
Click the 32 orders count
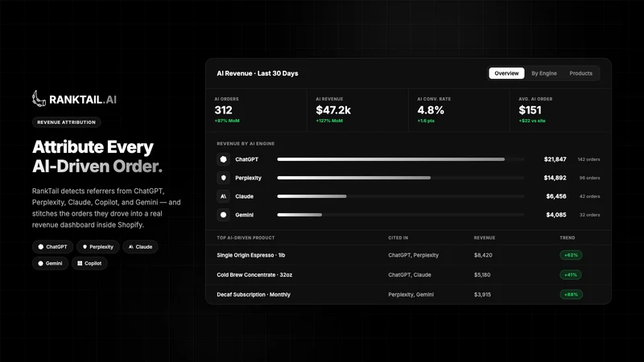(x=589, y=215)
